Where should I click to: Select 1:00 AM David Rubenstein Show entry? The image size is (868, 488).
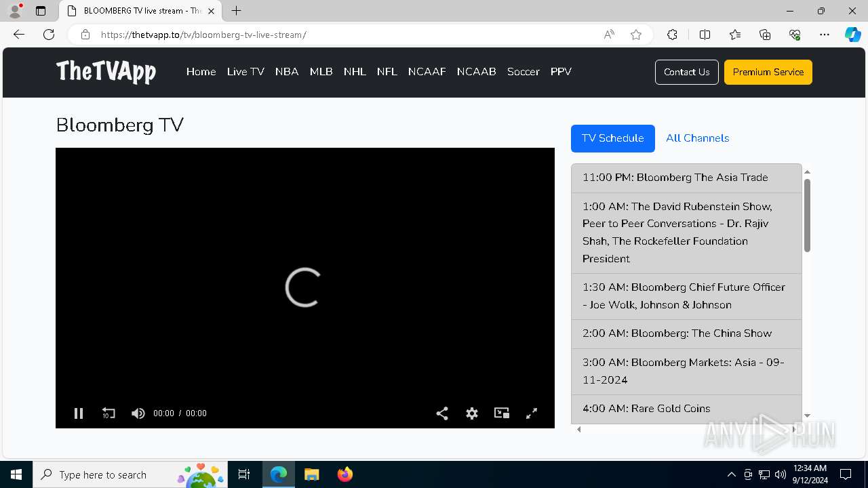point(686,232)
